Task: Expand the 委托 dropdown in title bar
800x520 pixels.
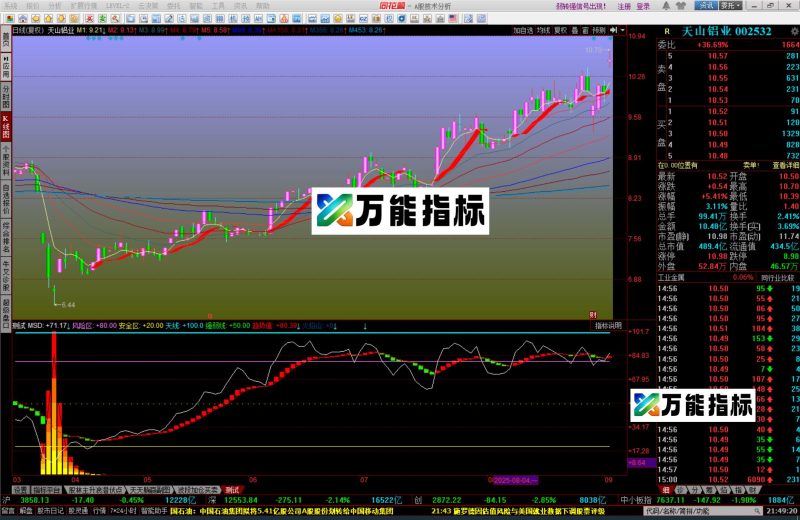Action: coord(731,6)
